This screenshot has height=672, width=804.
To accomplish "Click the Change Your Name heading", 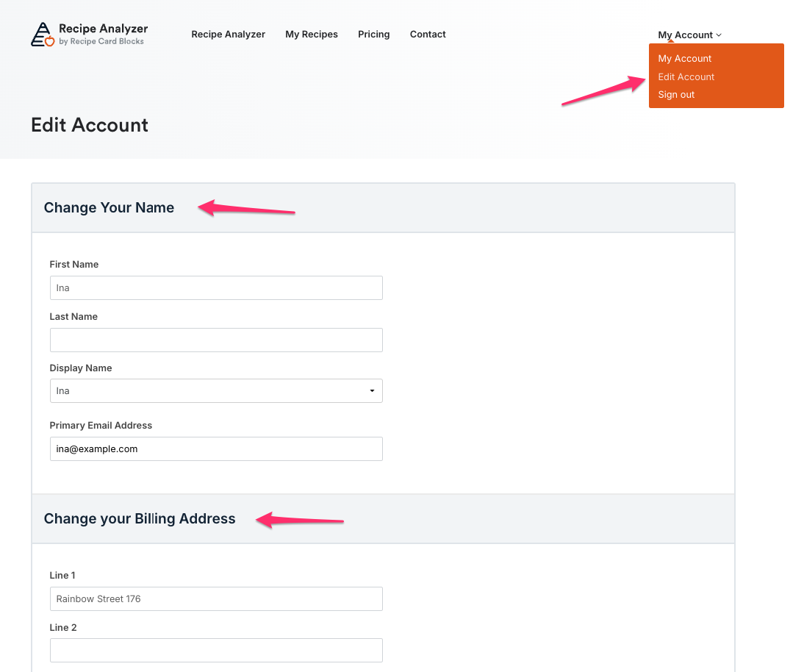I will point(109,208).
